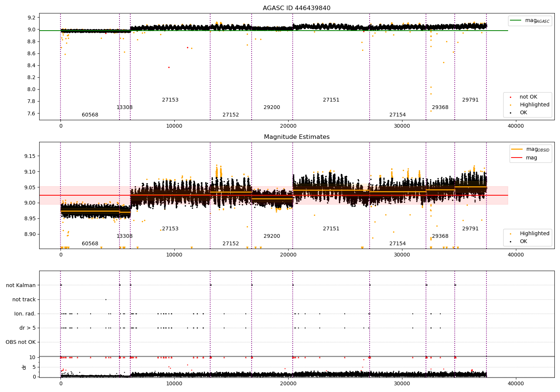Click the 'dr > 5' row label
The height and width of the screenshot is (392, 560).
coord(28,328)
